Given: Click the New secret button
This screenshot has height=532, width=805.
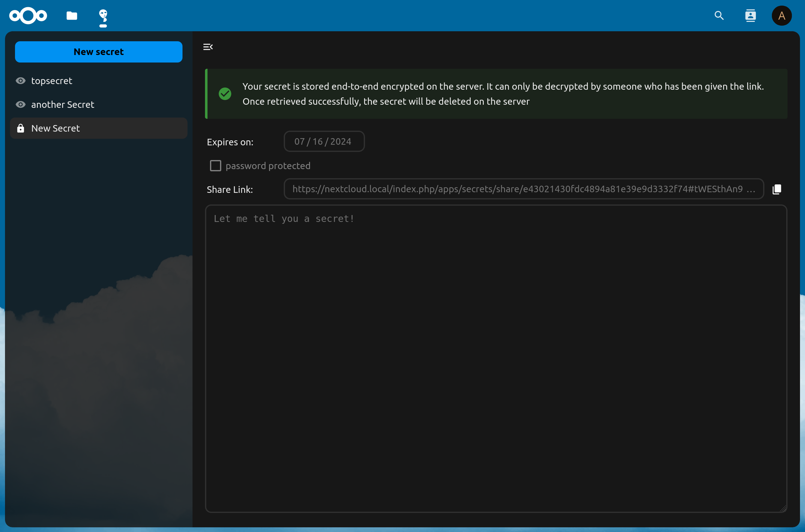Looking at the screenshot, I should 98,52.
